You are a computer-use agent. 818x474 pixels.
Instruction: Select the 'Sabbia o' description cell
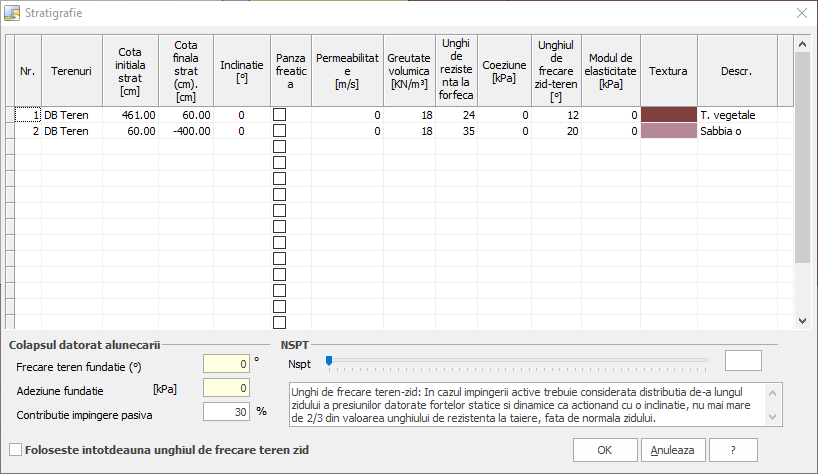coord(737,131)
